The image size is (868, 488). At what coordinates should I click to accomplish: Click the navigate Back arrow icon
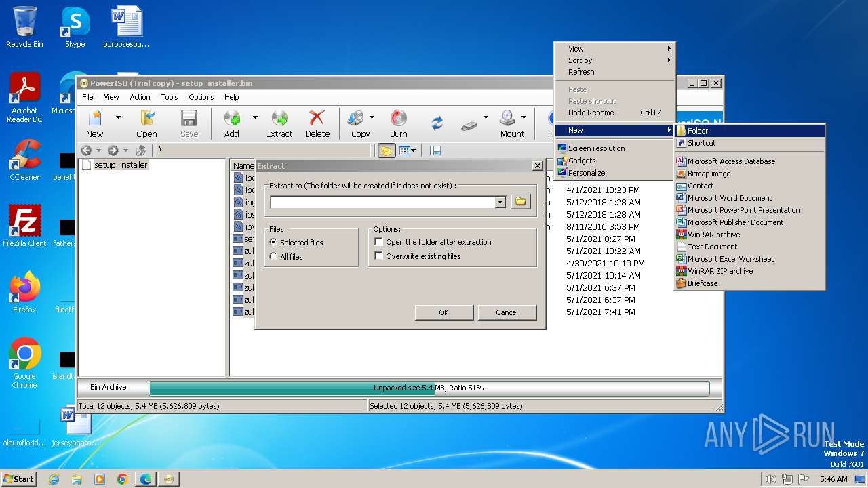point(86,150)
